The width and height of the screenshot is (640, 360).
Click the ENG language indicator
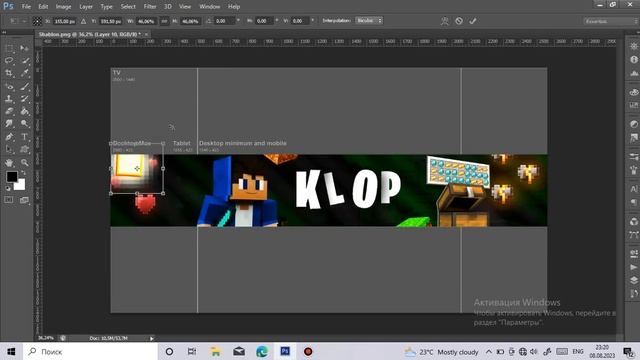pyautogui.click(x=578, y=351)
